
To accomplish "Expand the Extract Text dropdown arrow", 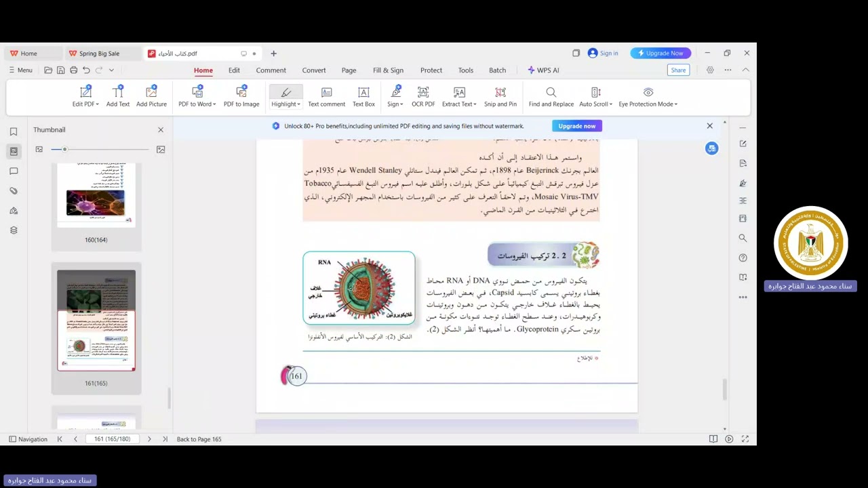I will [475, 104].
